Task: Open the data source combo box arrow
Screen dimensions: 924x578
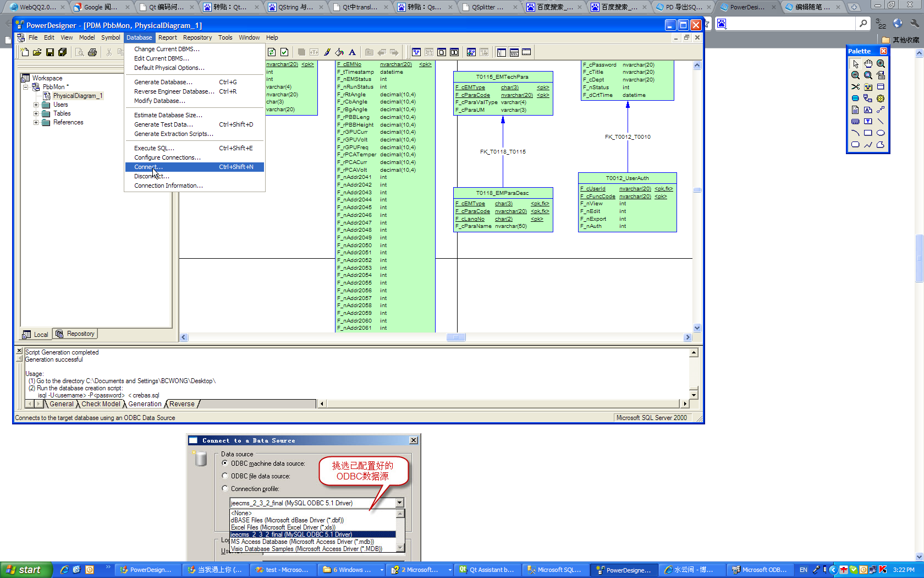Action: pyautogui.click(x=400, y=503)
